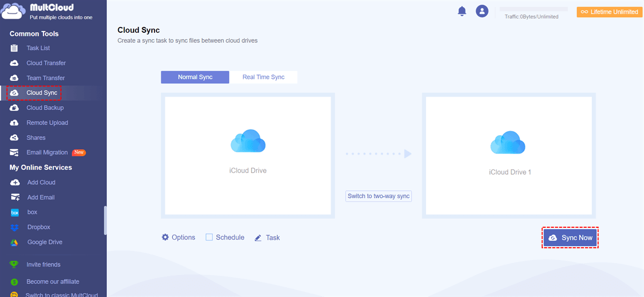Click the Add Cloud plus icon

click(15, 183)
